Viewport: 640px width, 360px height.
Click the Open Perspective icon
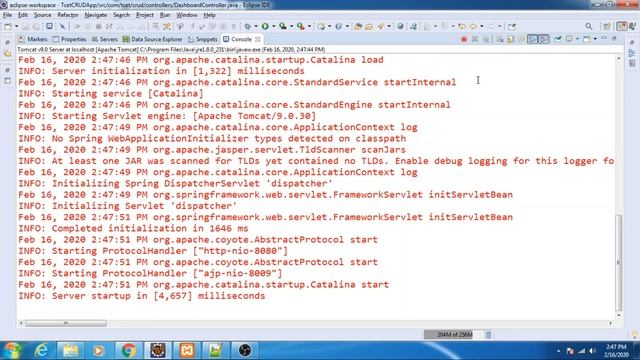(607, 27)
